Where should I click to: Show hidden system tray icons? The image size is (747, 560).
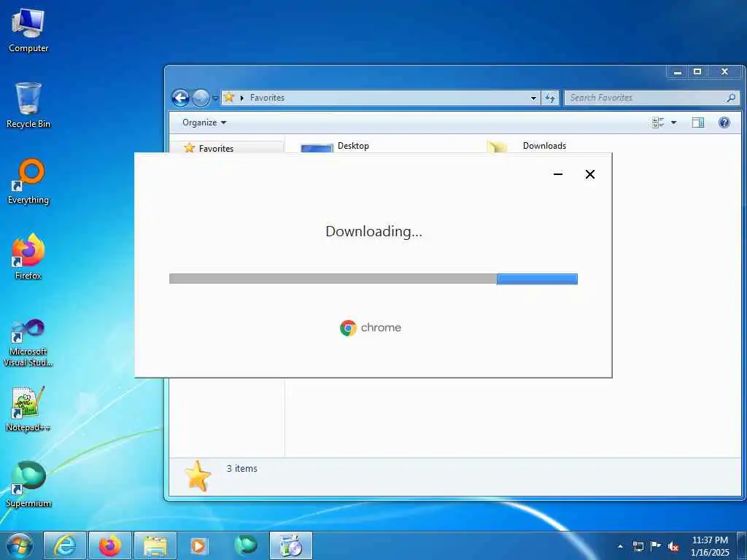(620, 546)
